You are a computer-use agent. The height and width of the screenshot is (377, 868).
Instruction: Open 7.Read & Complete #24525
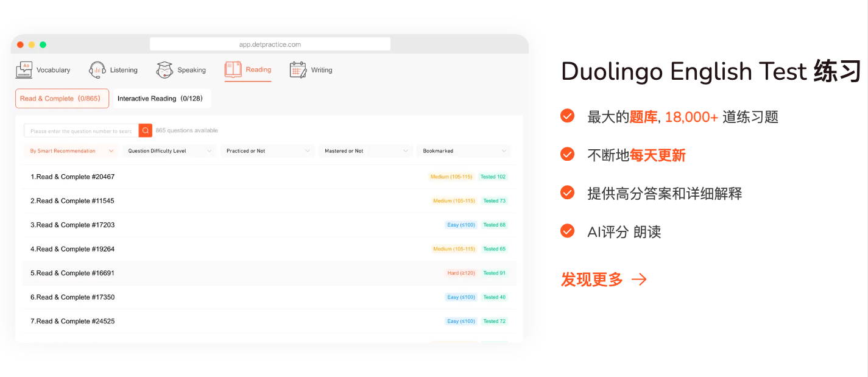tap(269, 321)
